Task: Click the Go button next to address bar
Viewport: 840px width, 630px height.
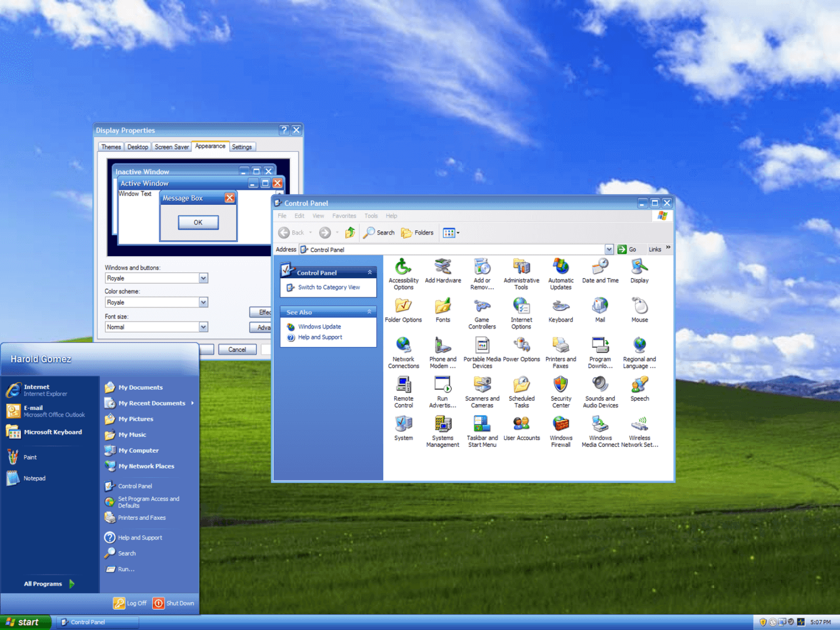Action: pos(627,249)
